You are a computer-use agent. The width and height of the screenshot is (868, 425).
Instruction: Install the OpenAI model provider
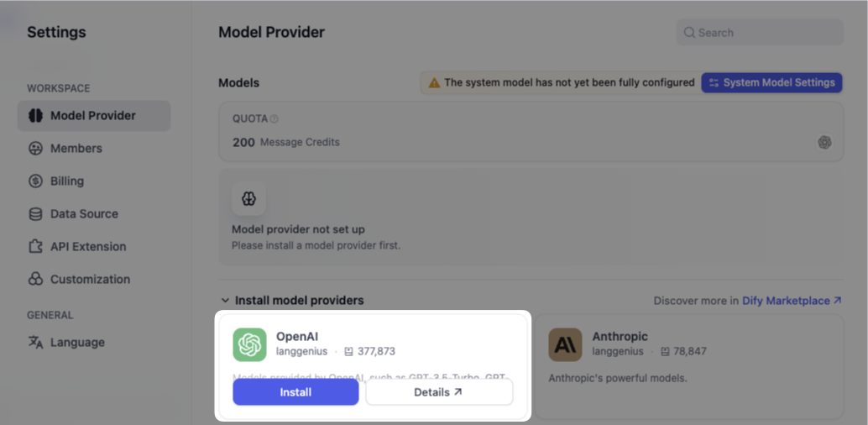pos(295,392)
